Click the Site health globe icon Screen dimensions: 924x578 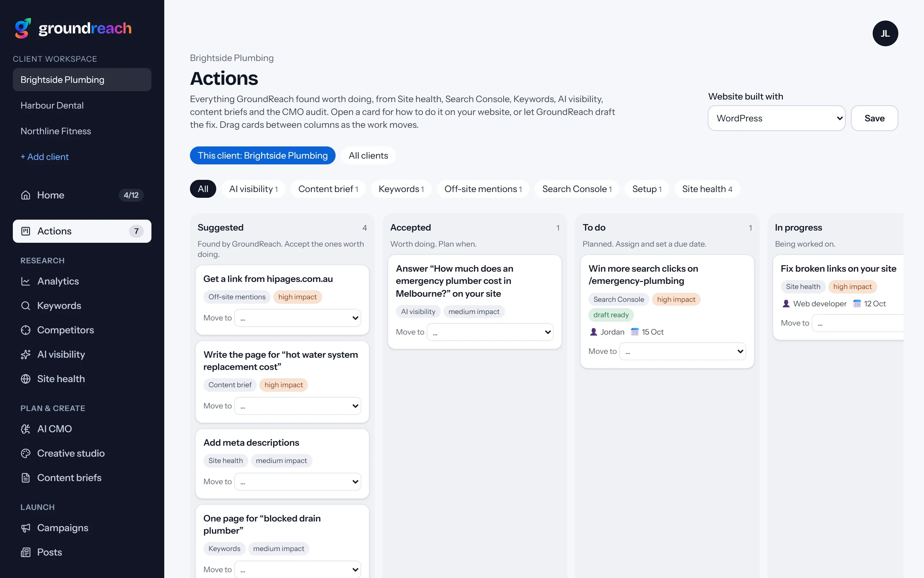(x=26, y=379)
